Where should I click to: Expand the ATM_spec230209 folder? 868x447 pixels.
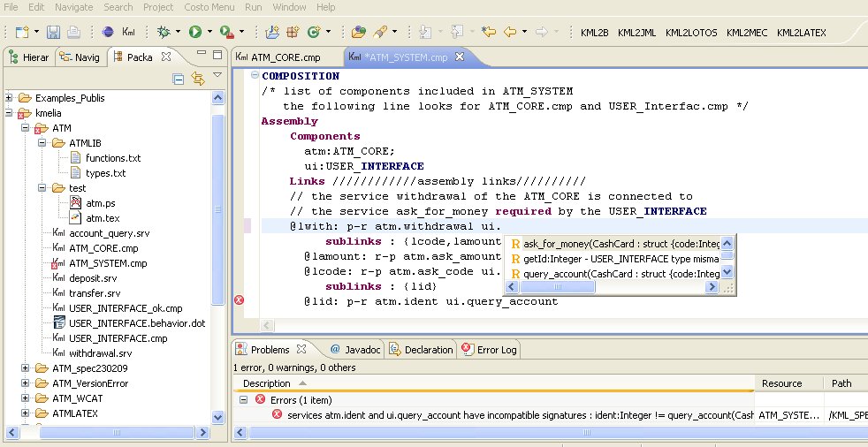[26, 368]
